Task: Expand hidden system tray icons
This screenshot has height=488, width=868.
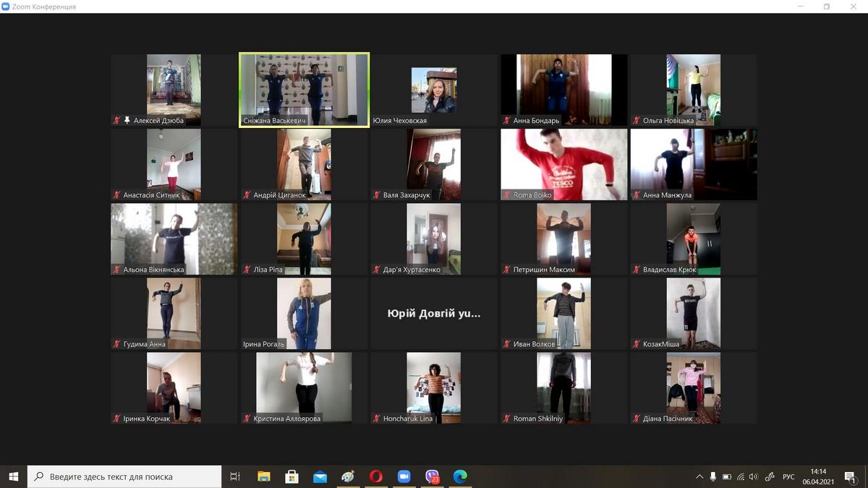Action: [x=699, y=476]
